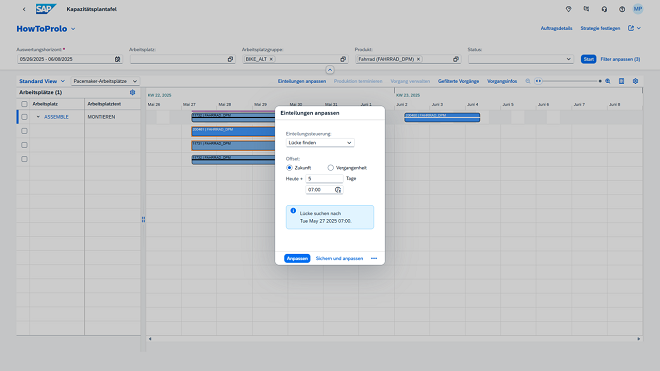Open value help for Produkt field
The image size is (660, 371).
(456, 59)
